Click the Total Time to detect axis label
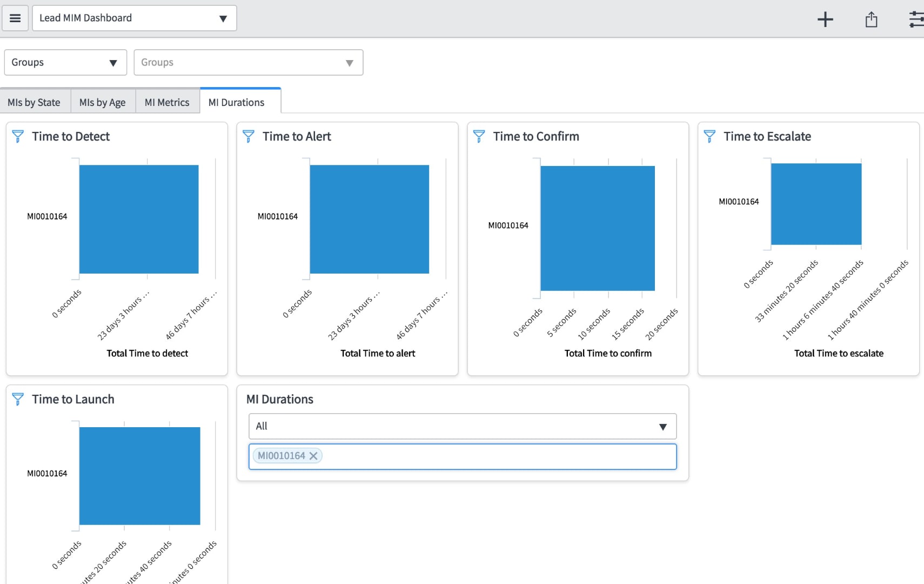The width and height of the screenshot is (924, 584). click(x=147, y=353)
